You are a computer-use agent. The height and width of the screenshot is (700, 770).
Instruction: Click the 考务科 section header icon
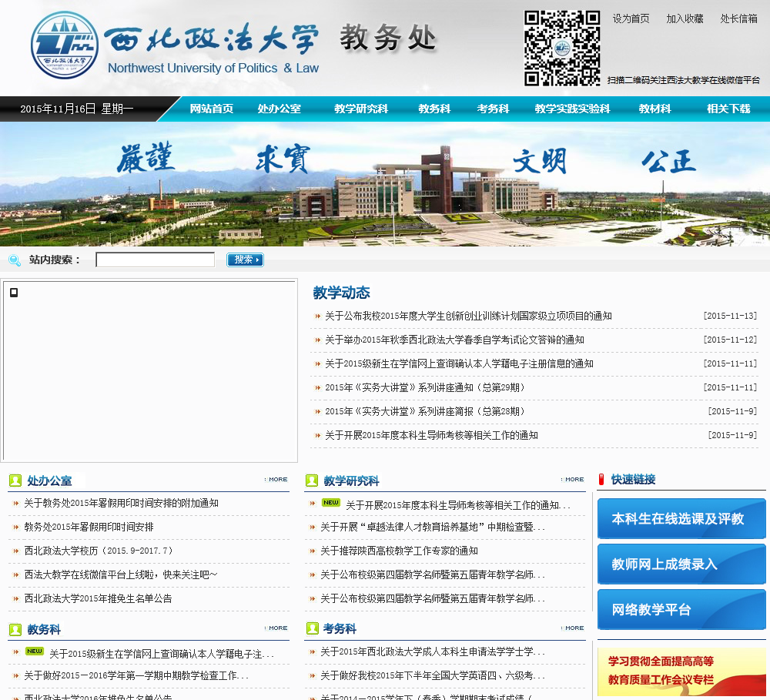(312, 628)
